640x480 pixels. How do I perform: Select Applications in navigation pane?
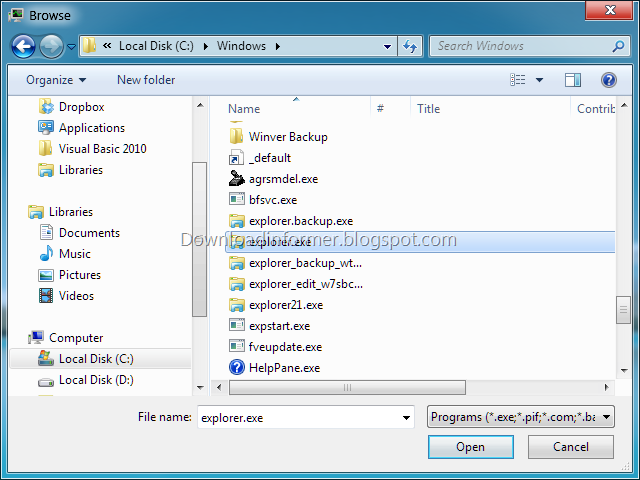tap(82, 128)
